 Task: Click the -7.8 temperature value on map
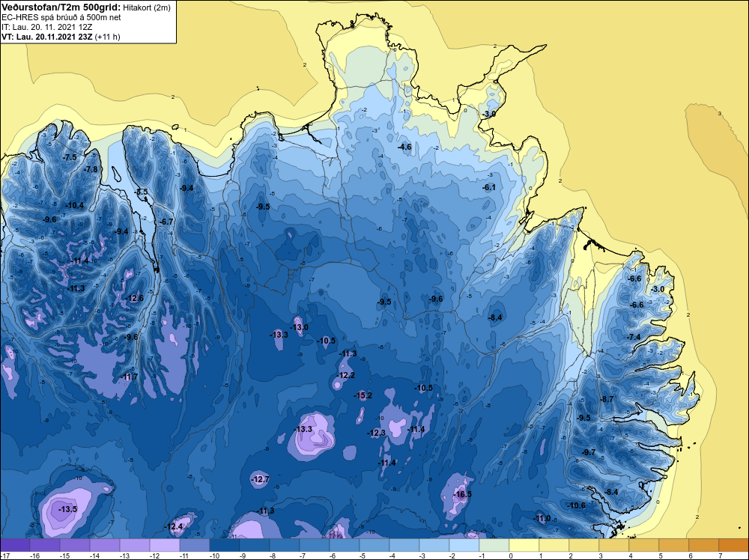tap(91, 169)
